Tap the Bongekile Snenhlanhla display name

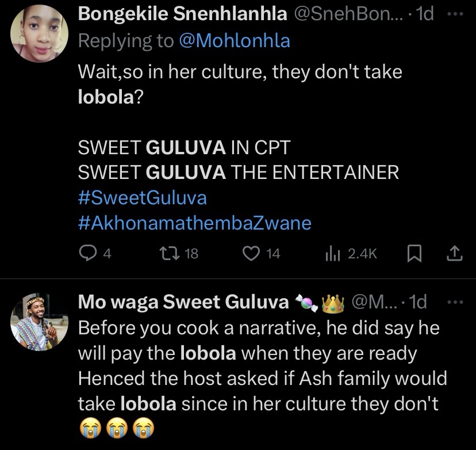point(183,15)
